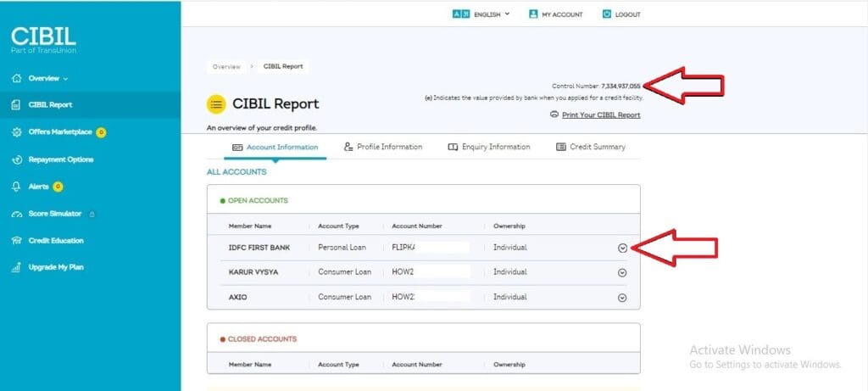Viewport: 868px width, 391px height.
Task: Click the Credit Summary tab icon
Action: click(561, 148)
